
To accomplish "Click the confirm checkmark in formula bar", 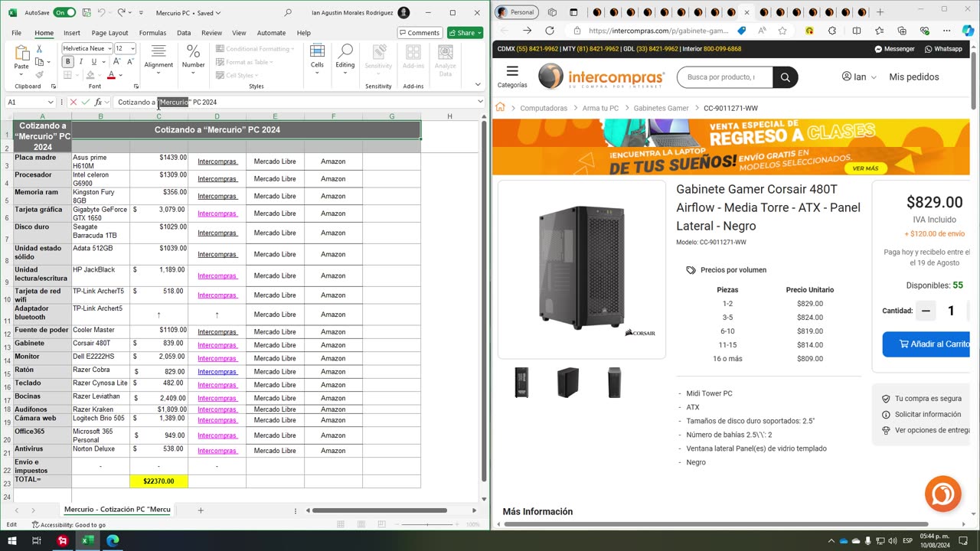I will (85, 103).
